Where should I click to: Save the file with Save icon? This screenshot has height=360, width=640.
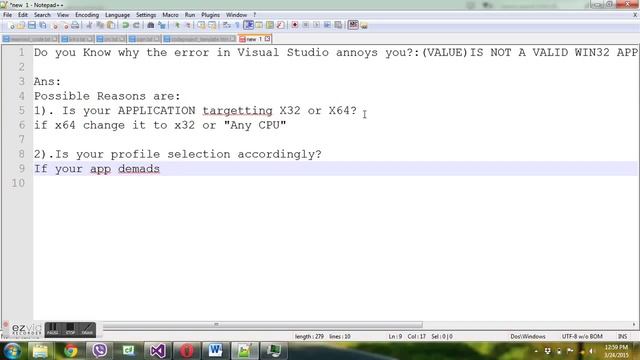click(32, 25)
